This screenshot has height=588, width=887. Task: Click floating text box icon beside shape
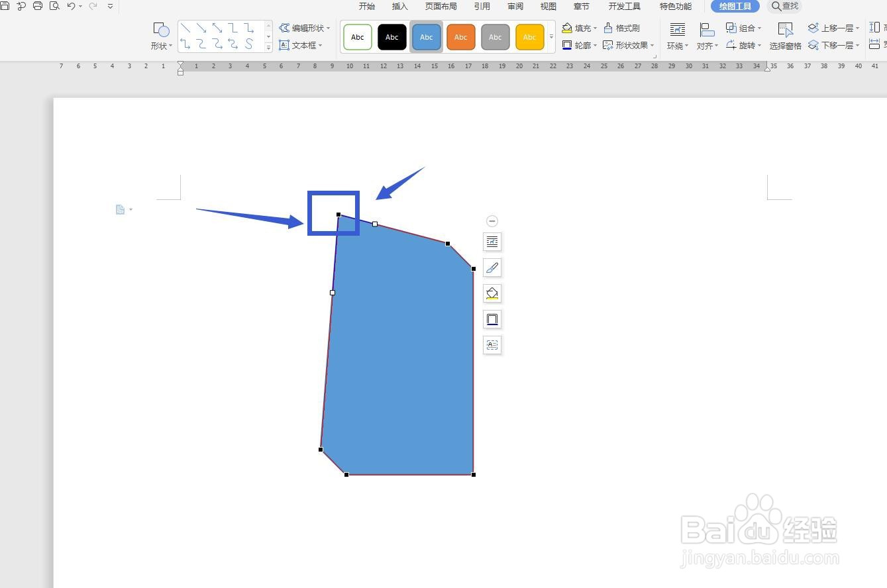click(x=492, y=345)
